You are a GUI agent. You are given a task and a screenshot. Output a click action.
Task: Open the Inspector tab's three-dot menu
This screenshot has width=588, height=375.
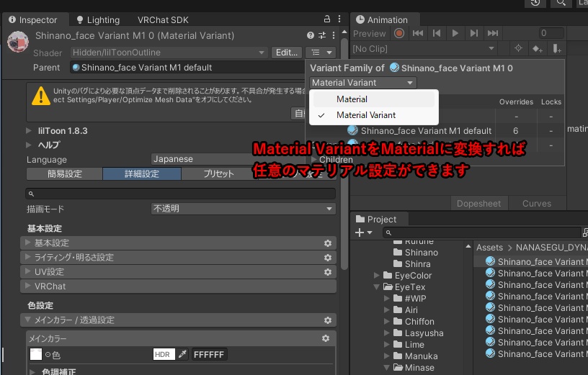[x=339, y=19]
